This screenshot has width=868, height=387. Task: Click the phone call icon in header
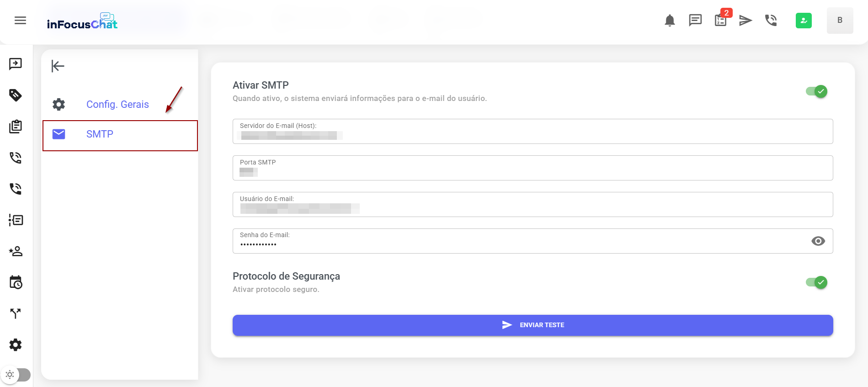tap(771, 21)
